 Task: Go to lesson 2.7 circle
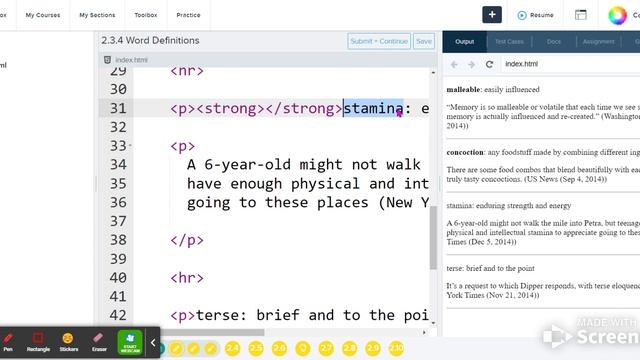click(326, 349)
